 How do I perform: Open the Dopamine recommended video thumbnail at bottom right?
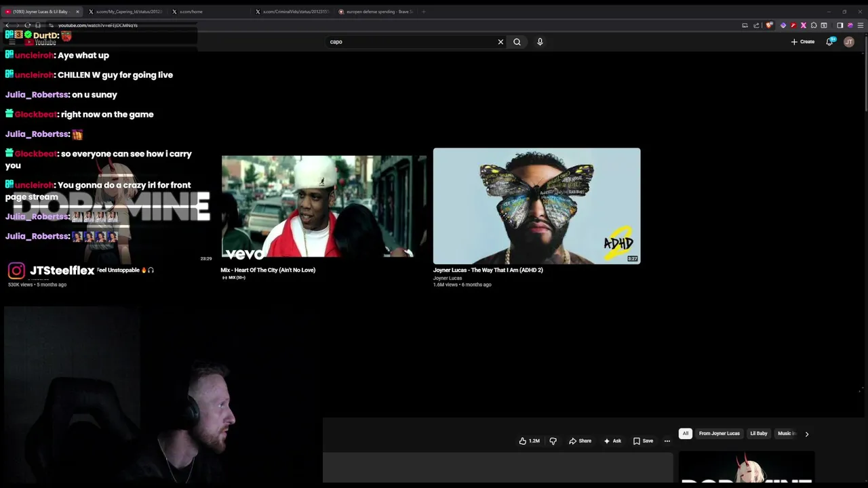click(747, 468)
